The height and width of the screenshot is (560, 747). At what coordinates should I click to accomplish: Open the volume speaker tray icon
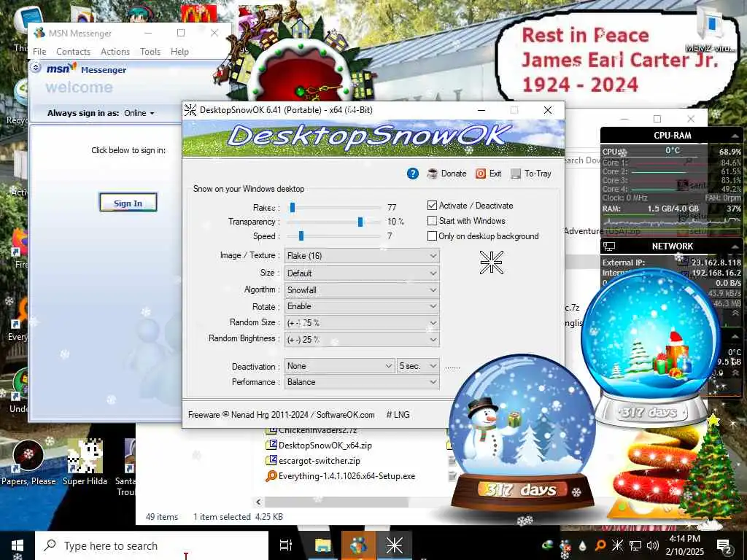[x=653, y=545]
